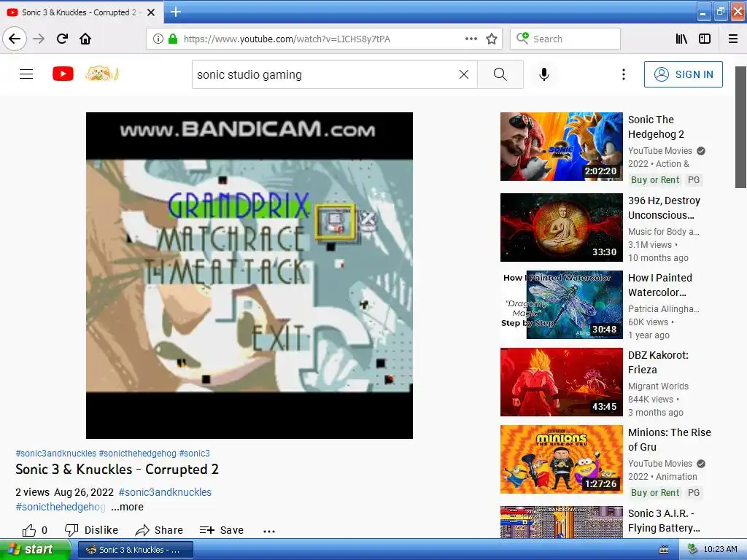Viewport: 747px width, 560px height.
Task: Open more actions ellipsis under video
Action: [x=269, y=531]
